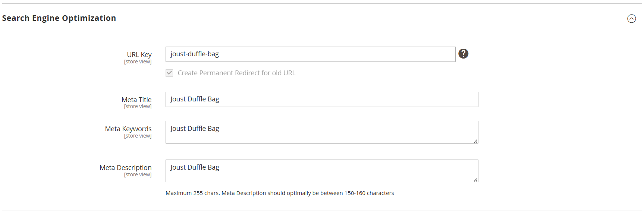Viewport: 644px width, 211px height.
Task: Click the Search Engine Optimization heading
Action: click(59, 18)
